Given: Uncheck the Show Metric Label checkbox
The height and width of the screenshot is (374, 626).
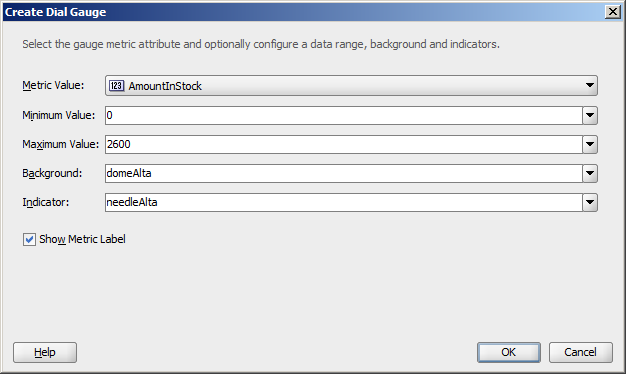Looking at the screenshot, I should click(x=29, y=239).
